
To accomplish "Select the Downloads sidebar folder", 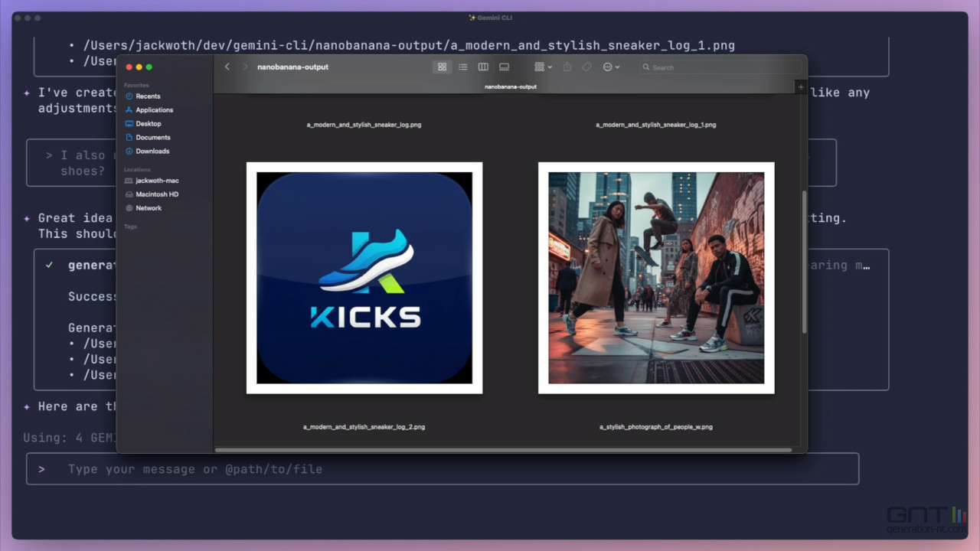I will [152, 152].
